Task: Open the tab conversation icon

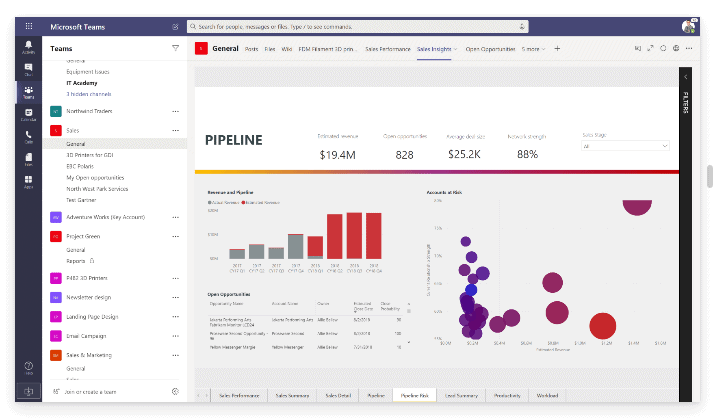Action: pos(637,48)
